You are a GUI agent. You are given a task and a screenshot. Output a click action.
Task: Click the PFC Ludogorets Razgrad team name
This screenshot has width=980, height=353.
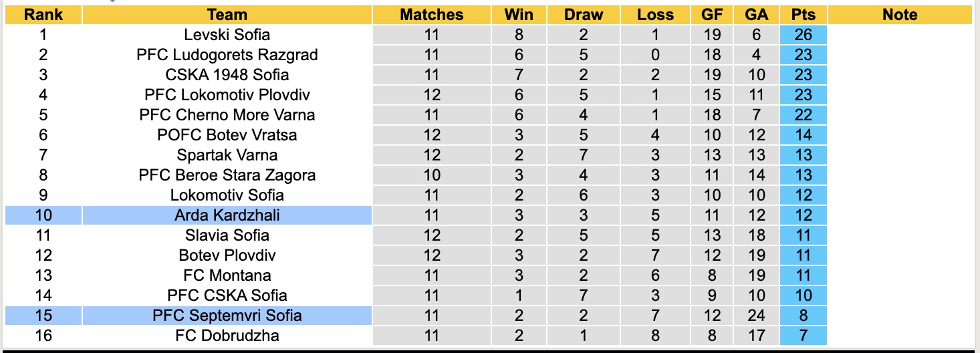pyautogui.click(x=227, y=55)
